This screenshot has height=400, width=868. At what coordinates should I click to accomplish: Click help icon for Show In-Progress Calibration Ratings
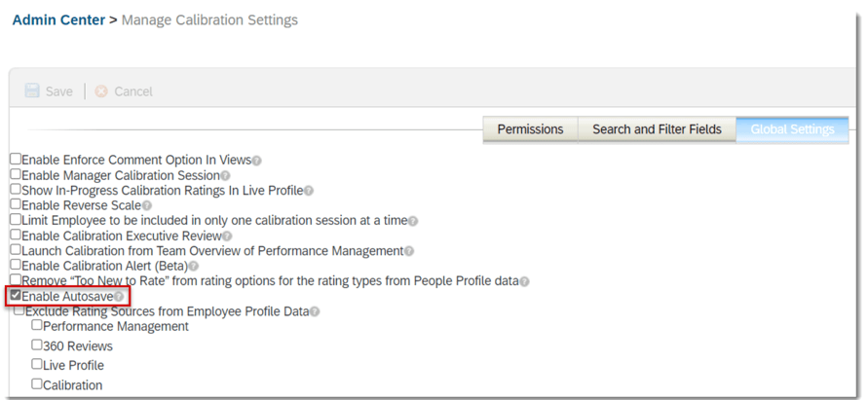click(309, 191)
